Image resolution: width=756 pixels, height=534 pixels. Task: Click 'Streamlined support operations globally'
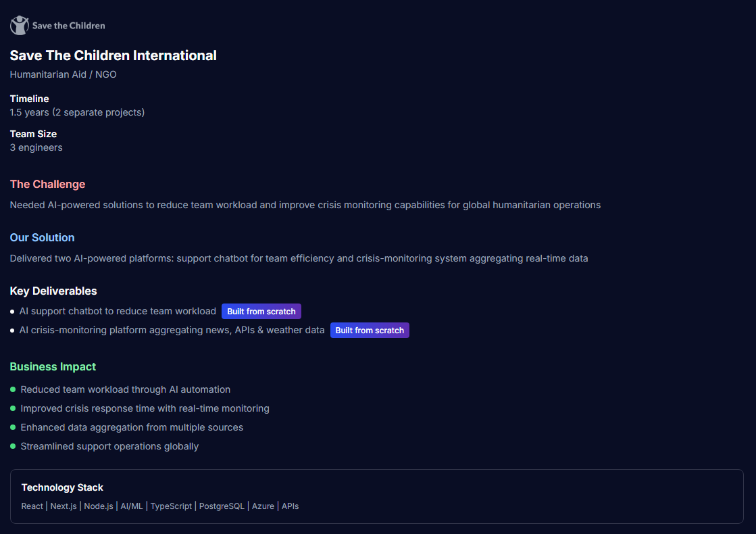point(109,446)
